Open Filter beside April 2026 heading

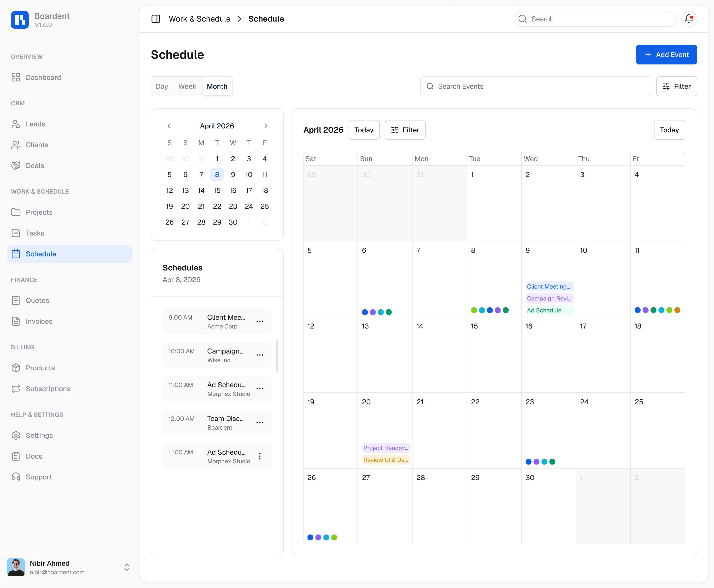[x=405, y=130]
